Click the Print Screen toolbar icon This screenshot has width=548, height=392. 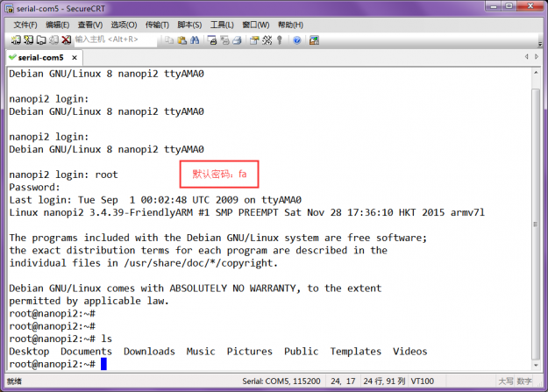[212, 40]
